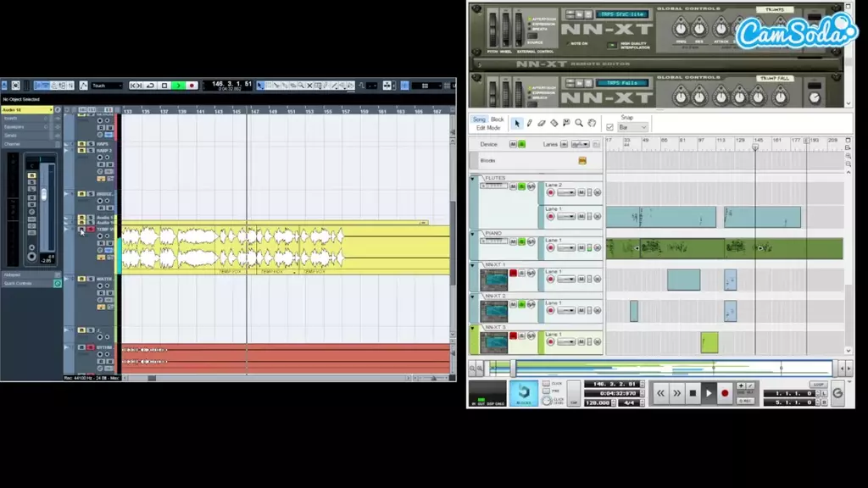
Task: Toggle the Pre-count button
Action: pos(547,391)
